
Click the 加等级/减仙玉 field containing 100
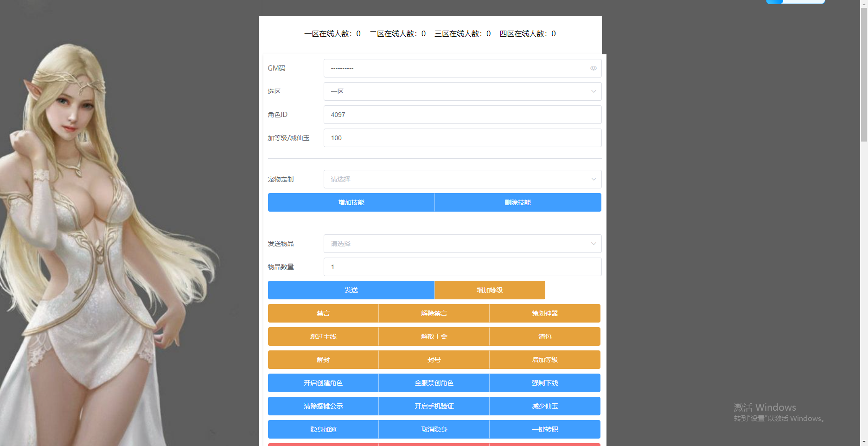[462, 138]
